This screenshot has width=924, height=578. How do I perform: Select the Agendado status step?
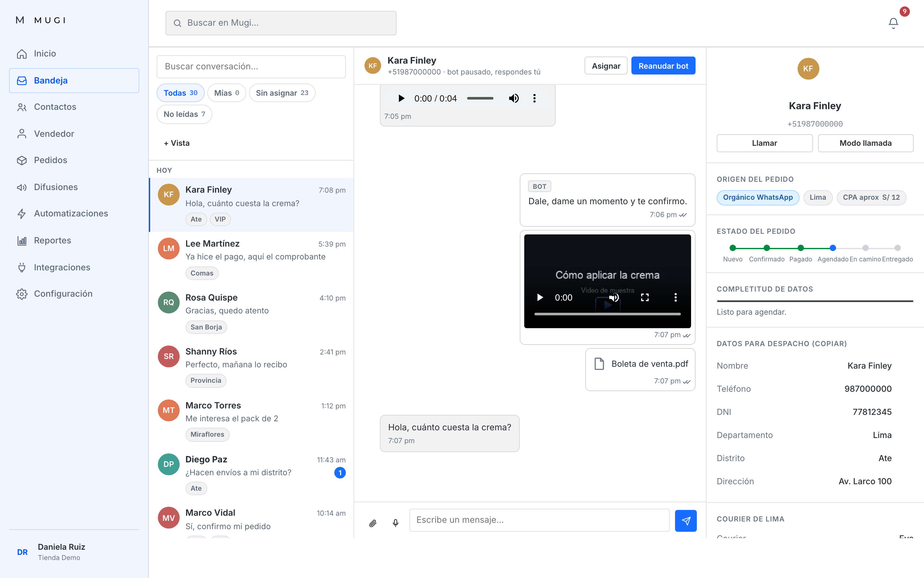pyautogui.click(x=833, y=248)
